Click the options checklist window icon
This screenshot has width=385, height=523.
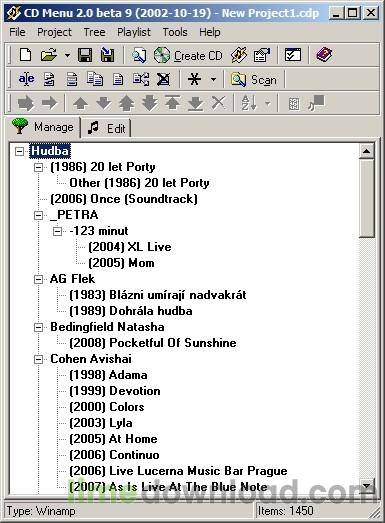coord(293,55)
